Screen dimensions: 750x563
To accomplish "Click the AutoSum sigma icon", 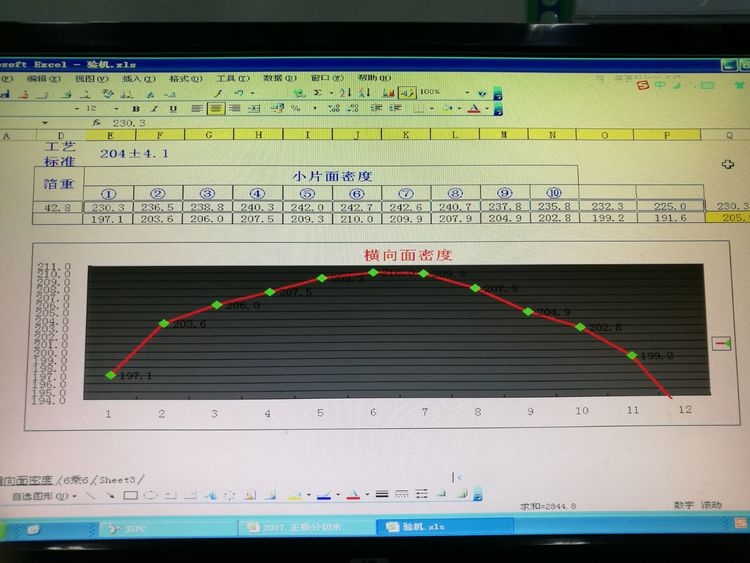I will click(318, 93).
